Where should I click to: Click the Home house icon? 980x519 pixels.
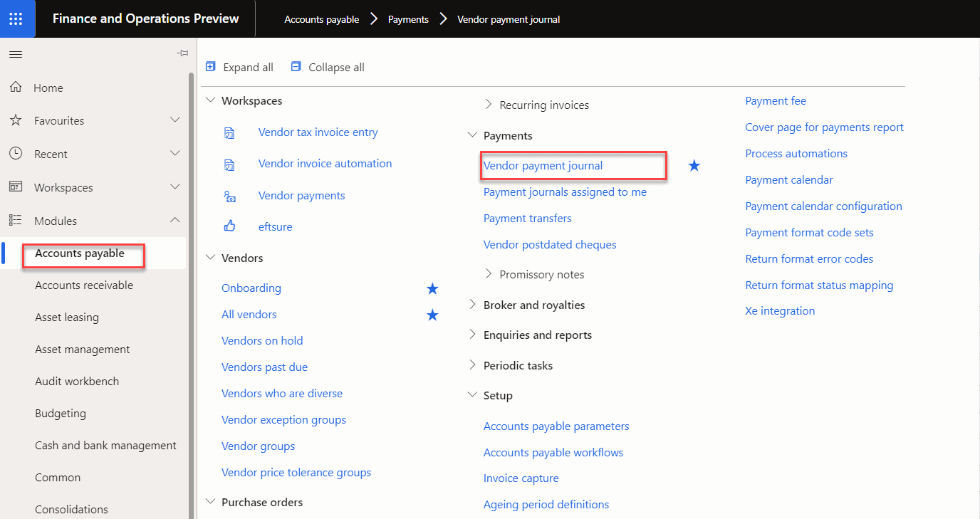(x=16, y=88)
